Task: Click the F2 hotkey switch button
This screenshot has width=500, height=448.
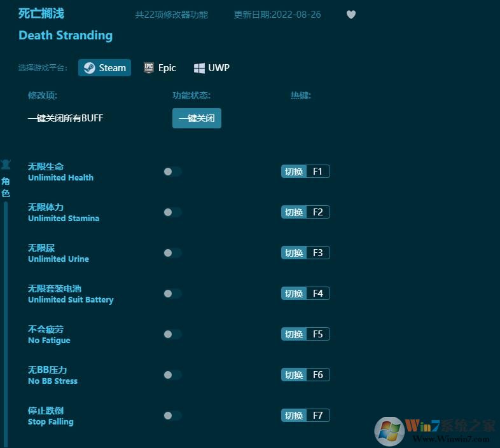Action: pos(305,212)
